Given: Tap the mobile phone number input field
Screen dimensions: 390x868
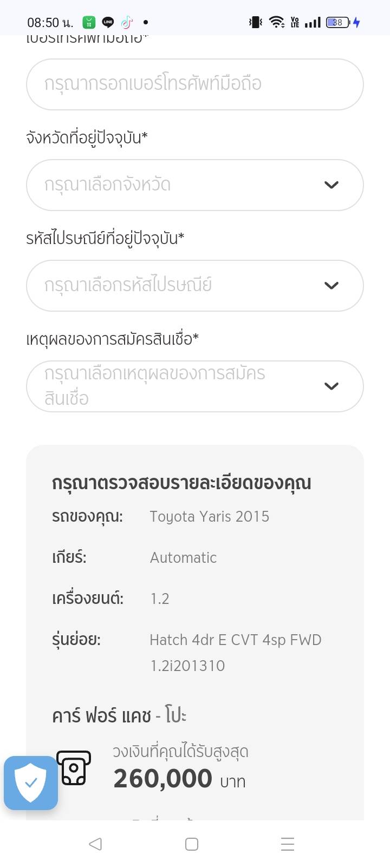Looking at the screenshot, I should click(194, 84).
